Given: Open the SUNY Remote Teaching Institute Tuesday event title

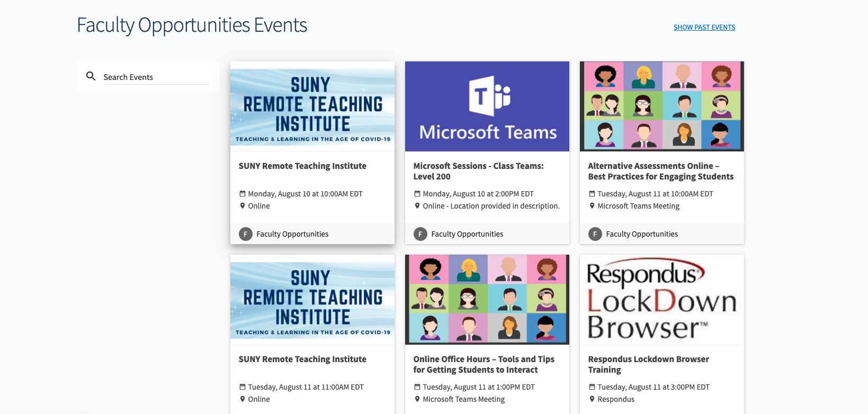Looking at the screenshot, I should coord(302,359).
